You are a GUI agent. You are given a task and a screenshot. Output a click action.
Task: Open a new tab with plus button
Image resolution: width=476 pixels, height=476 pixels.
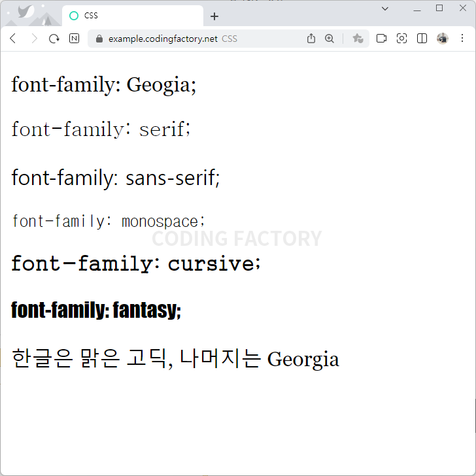(214, 16)
